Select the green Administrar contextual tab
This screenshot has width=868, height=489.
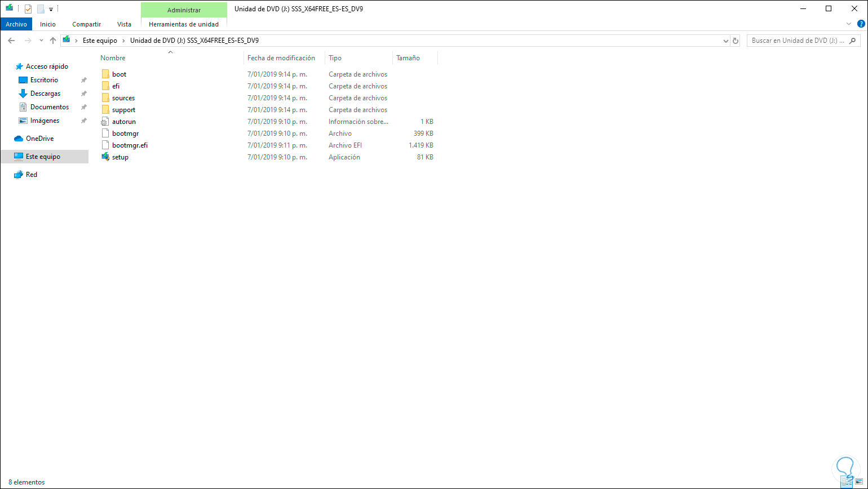tap(184, 10)
